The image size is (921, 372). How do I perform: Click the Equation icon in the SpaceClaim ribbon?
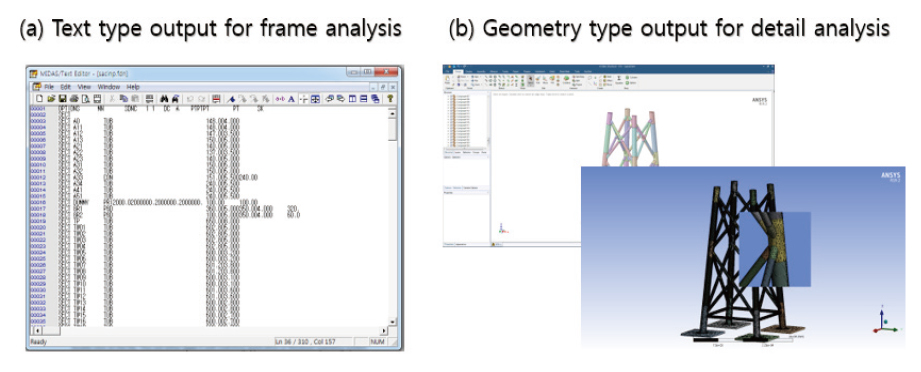pyautogui.click(x=619, y=79)
